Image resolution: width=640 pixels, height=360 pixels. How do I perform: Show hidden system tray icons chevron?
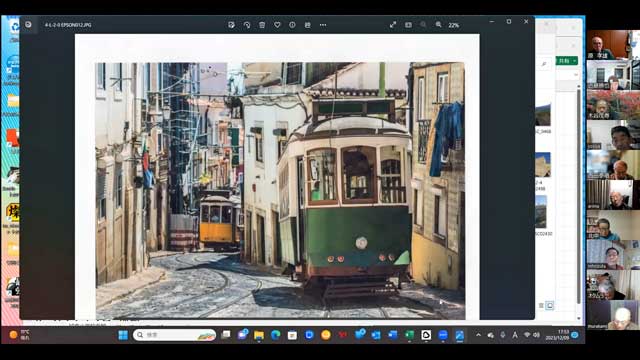pyautogui.click(x=478, y=335)
